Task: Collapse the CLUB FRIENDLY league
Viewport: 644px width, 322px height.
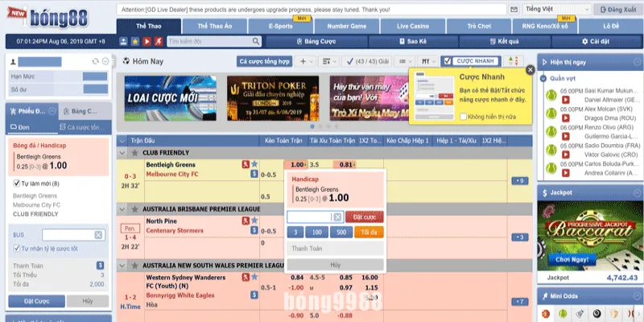Action: [x=122, y=153]
